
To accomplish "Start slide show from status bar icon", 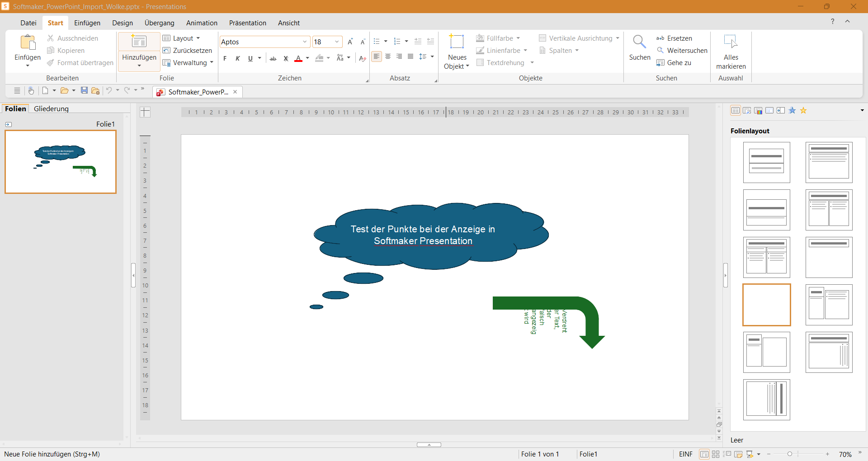I will 750,454.
